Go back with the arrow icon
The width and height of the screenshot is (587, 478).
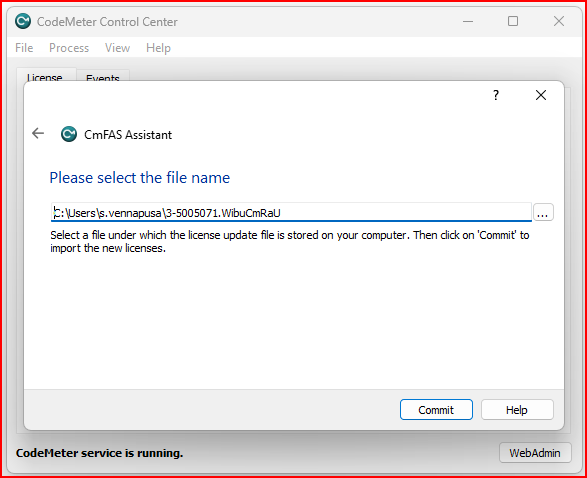pyautogui.click(x=38, y=133)
